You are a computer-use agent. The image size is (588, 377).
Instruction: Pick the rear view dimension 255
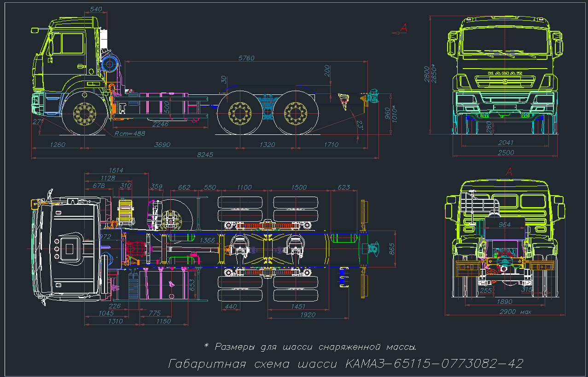point(486,290)
